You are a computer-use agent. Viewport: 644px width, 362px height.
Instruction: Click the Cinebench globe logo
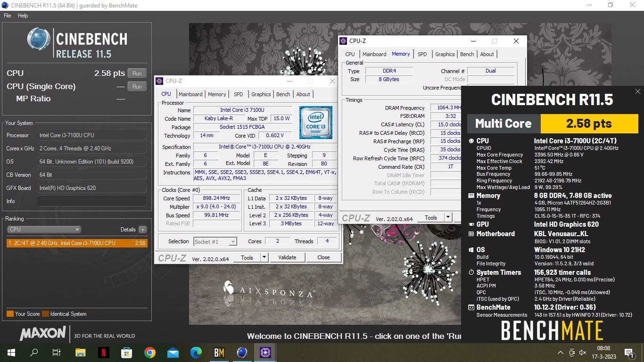[x=39, y=39]
